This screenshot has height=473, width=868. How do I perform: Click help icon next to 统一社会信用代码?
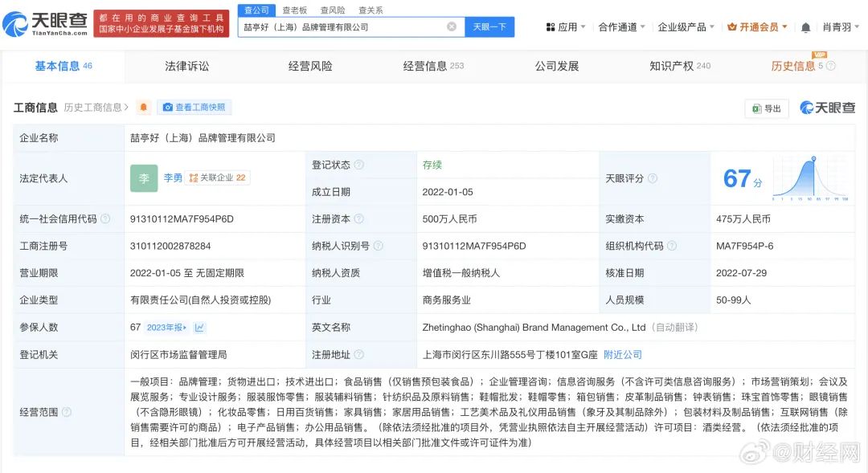[105, 219]
